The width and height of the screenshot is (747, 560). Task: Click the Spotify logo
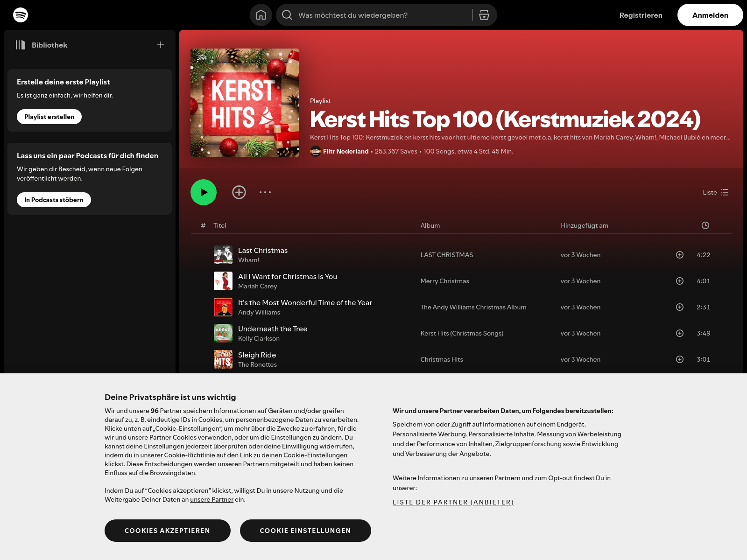pyautogui.click(x=21, y=15)
